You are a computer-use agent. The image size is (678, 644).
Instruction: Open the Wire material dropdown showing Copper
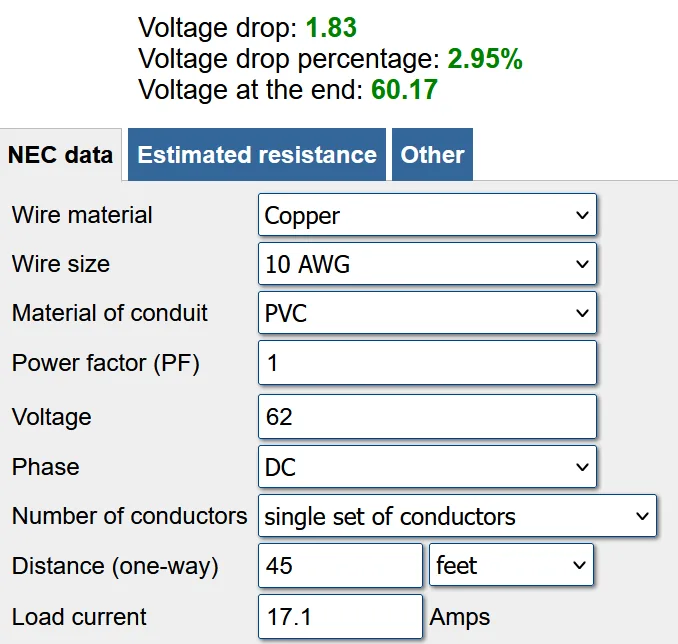pyautogui.click(x=427, y=215)
